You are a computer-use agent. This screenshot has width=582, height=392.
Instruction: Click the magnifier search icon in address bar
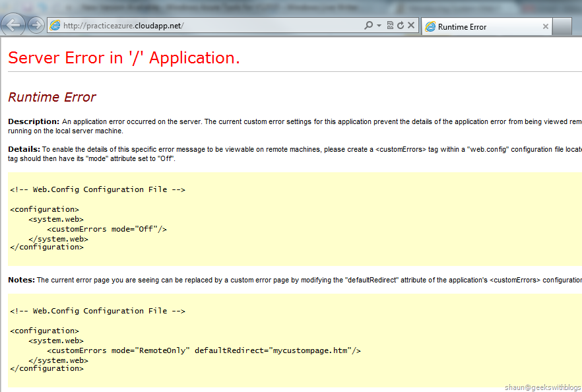point(369,26)
